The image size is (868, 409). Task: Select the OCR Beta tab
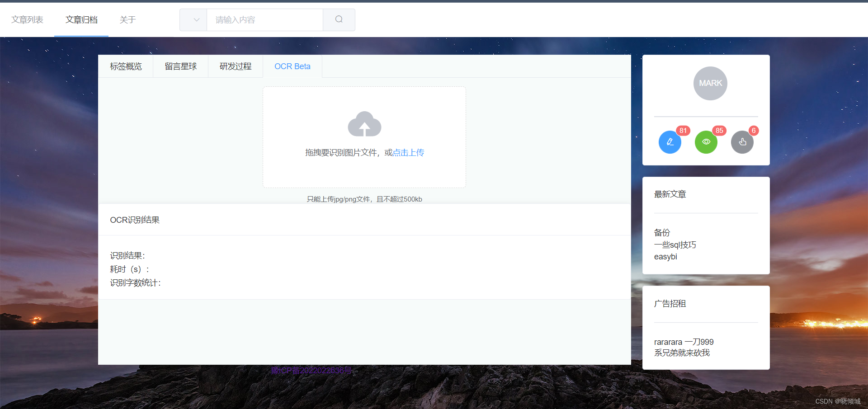click(x=292, y=66)
